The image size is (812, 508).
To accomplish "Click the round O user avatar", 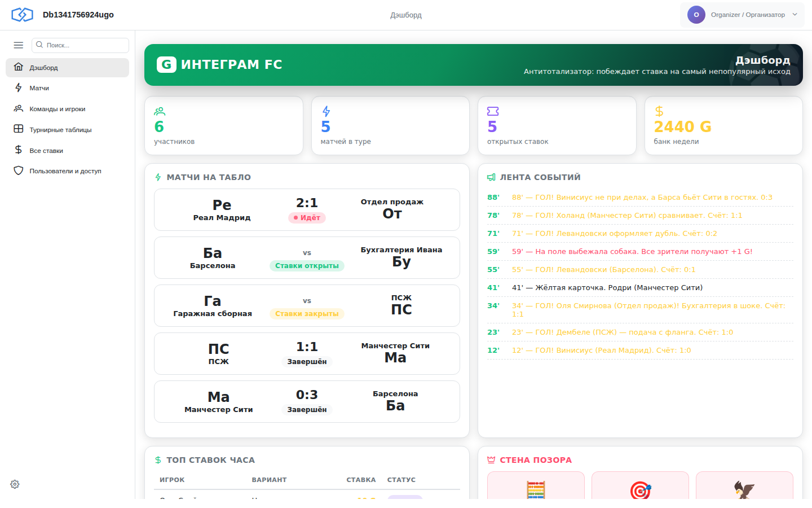I will coord(696,15).
